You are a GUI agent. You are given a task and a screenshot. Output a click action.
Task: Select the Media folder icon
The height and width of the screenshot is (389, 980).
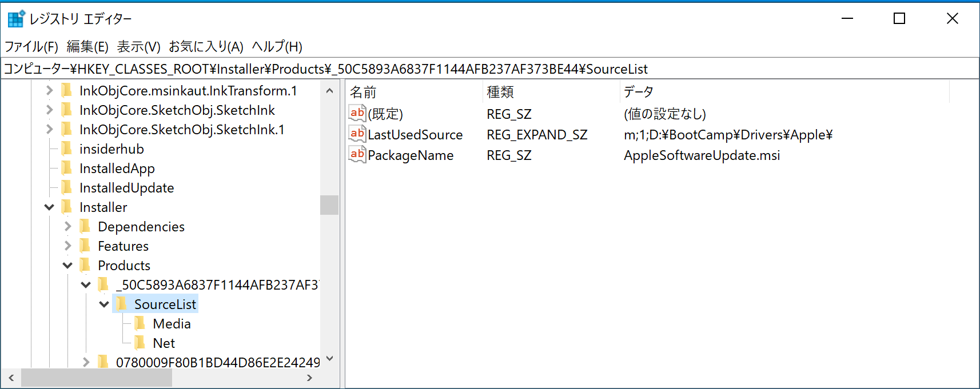[x=140, y=324]
